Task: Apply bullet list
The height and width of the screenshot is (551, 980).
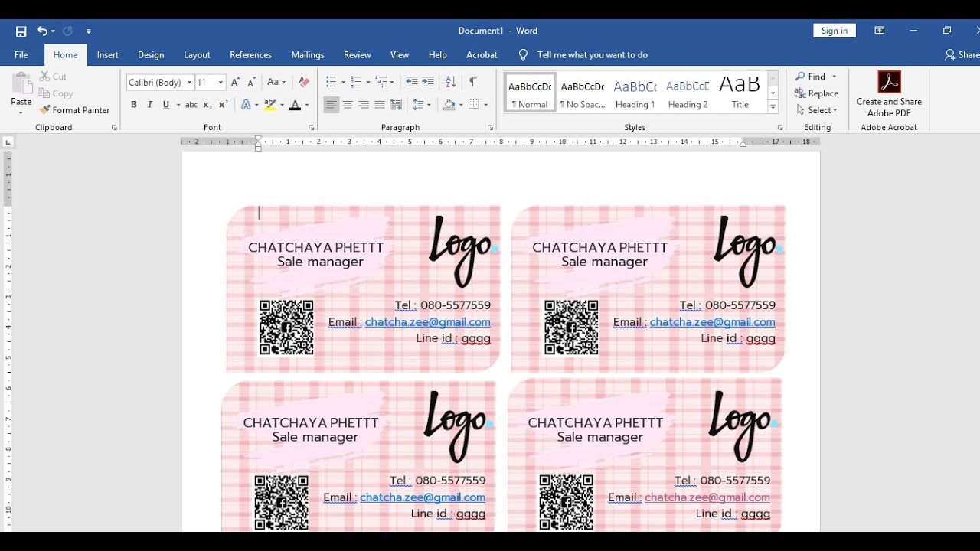Action: [331, 82]
